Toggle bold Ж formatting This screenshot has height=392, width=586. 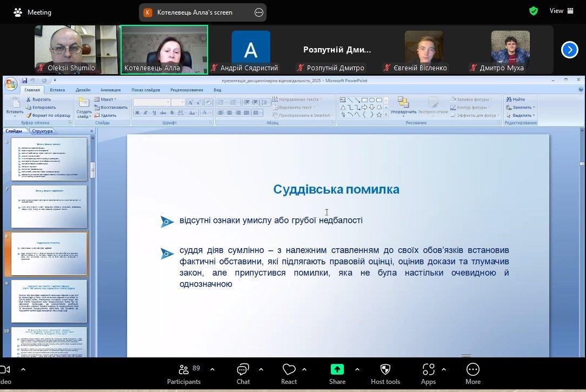tap(137, 112)
